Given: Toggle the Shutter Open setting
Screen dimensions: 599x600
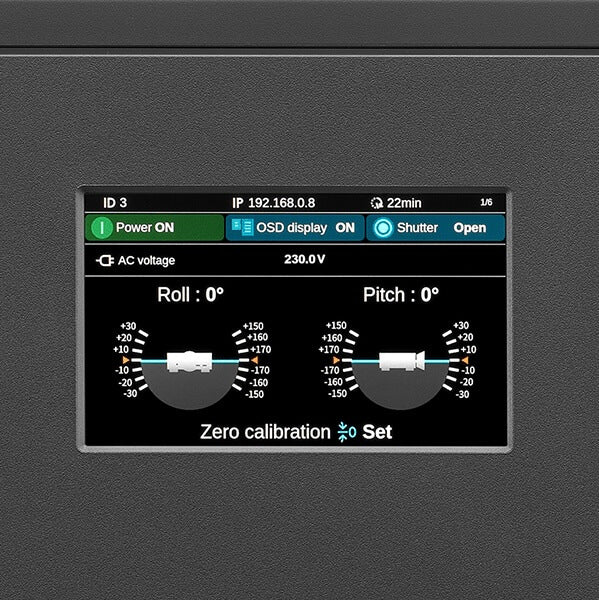Looking at the screenshot, I should [x=436, y=228].
